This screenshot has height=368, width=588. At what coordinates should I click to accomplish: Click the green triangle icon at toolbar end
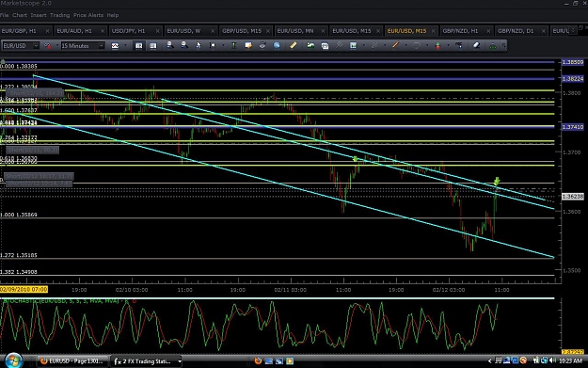493,46
